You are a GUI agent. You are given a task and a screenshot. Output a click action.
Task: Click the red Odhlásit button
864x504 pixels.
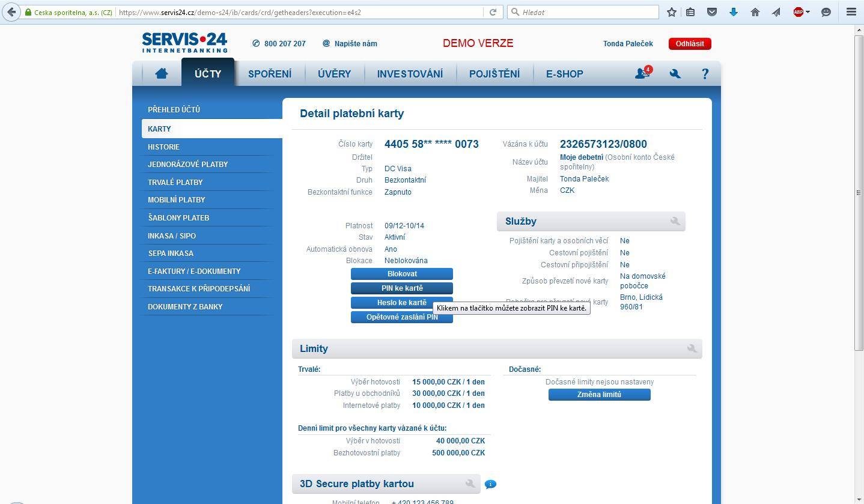pyautogui.click(x=690, y=43)
